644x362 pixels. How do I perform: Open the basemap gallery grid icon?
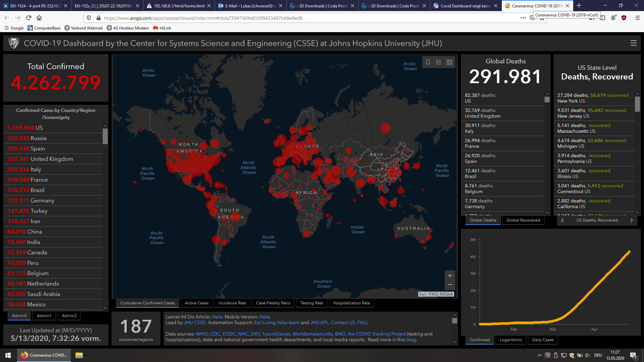pos(449,62)
